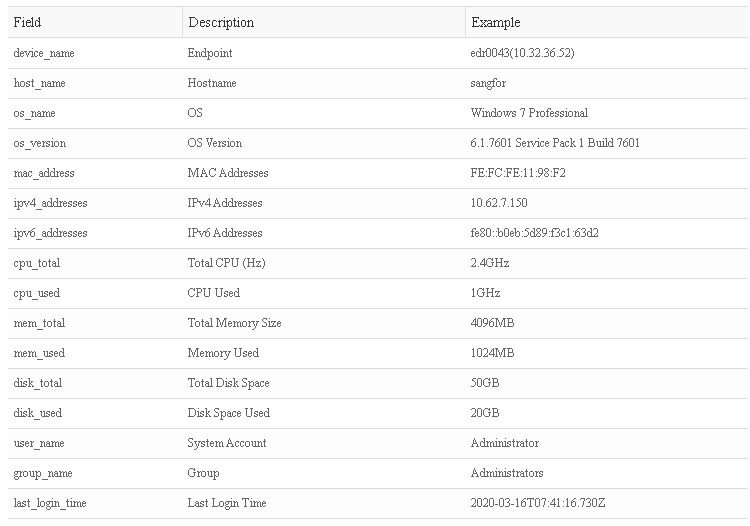The width and height of the screenshot is (750, 526).
Task: Click the Example column header
Action: coord(496,22)
